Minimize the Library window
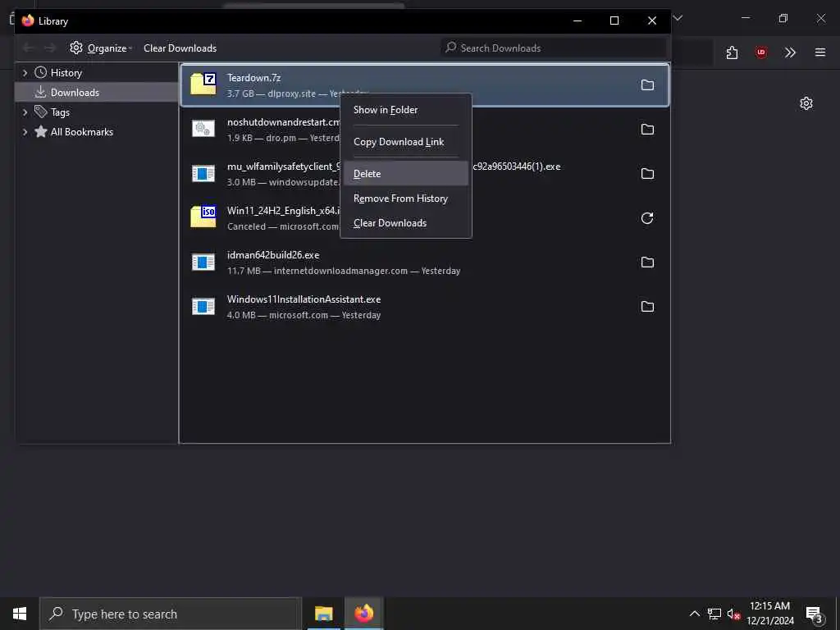This screenshot has width=840, height=630. (x=577, y=21)
